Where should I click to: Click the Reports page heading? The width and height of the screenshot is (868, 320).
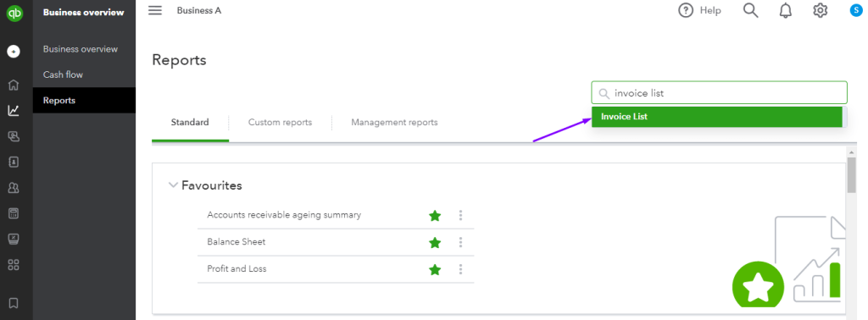click(x=179, y=60)
